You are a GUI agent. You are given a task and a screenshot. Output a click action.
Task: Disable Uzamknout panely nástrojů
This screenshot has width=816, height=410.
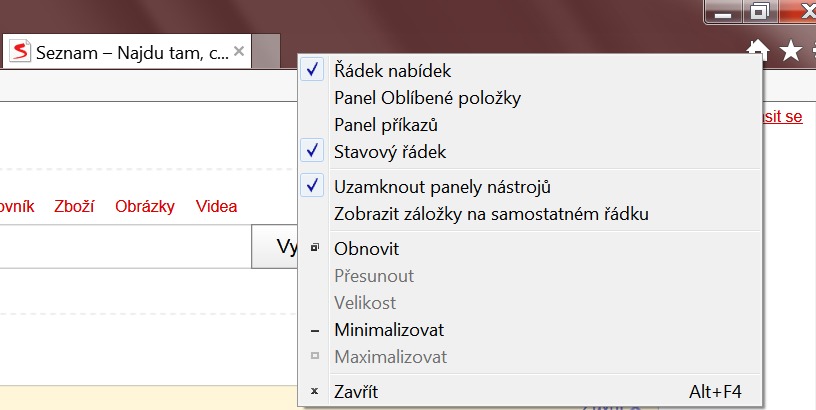(x=442, y=187)
